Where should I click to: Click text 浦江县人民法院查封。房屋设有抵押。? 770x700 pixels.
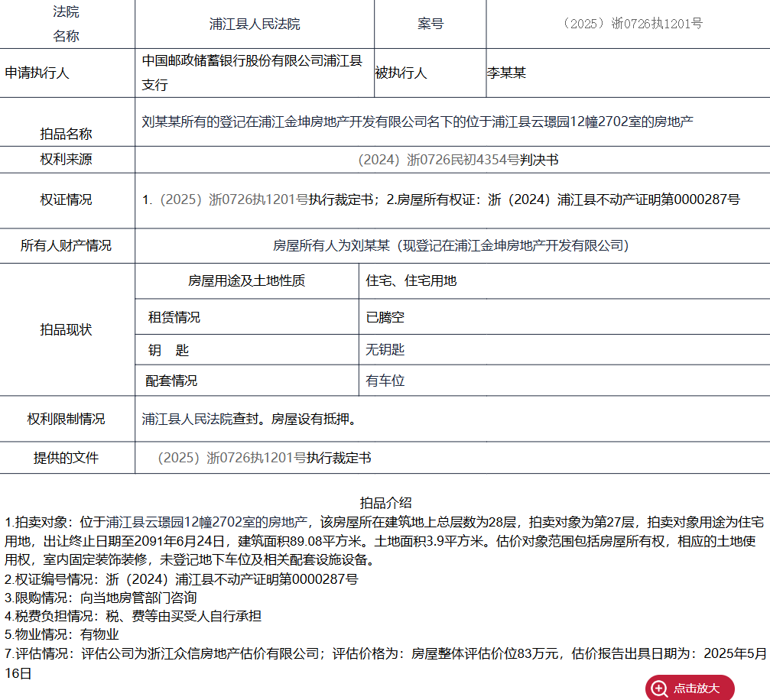[x=250, y=419]
